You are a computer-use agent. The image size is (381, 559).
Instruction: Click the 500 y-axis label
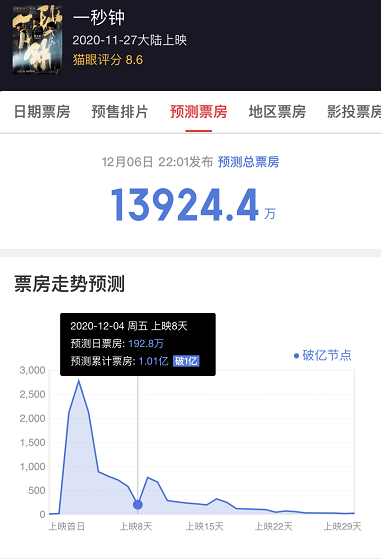[x=37, y=491]
